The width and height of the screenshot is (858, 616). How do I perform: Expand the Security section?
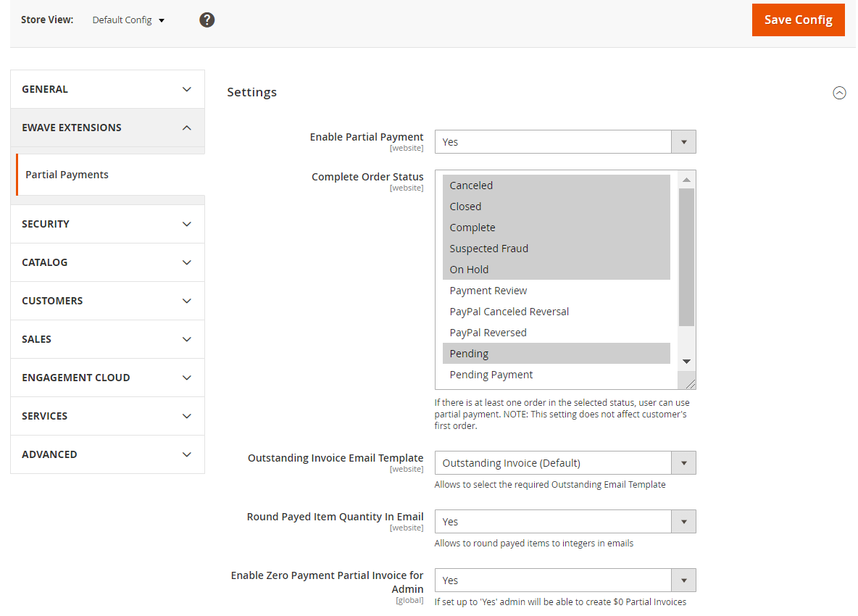point(107,224)
